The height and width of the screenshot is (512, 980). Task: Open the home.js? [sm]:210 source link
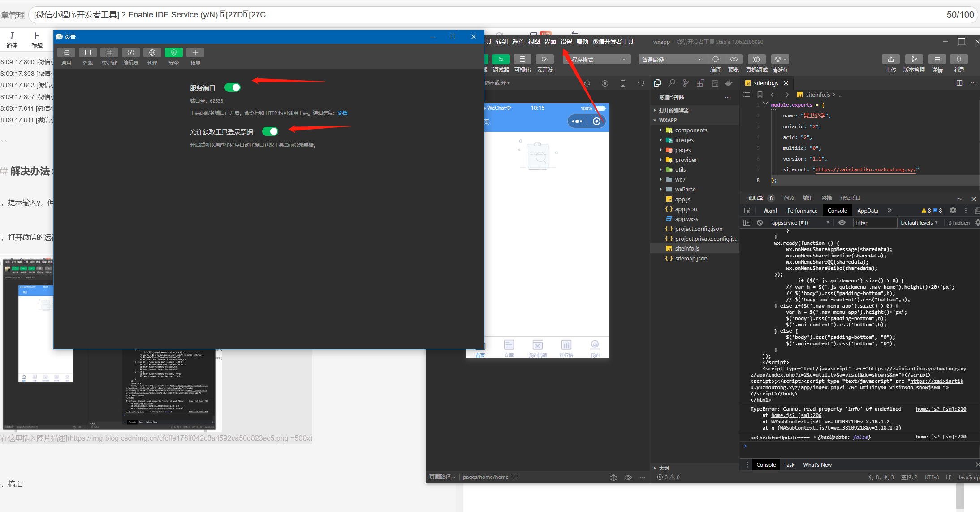coord(941,409)
